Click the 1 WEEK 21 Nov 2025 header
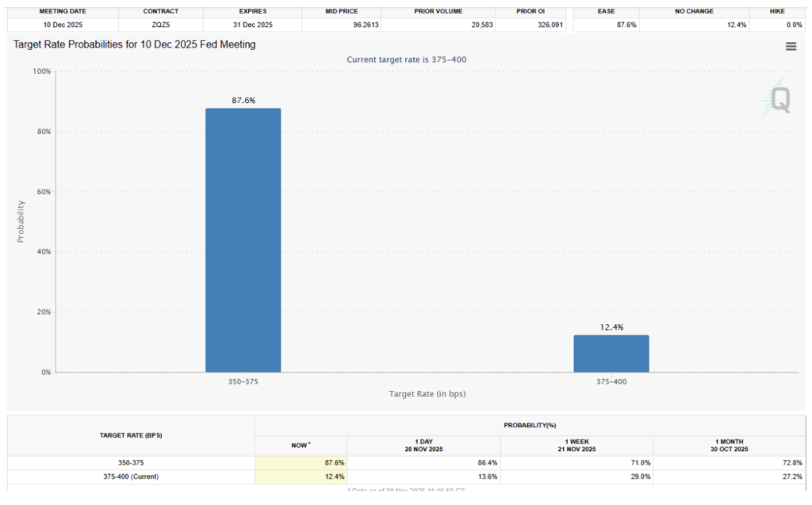The width and height of the screenshot is (812, 505). [576, 446]
